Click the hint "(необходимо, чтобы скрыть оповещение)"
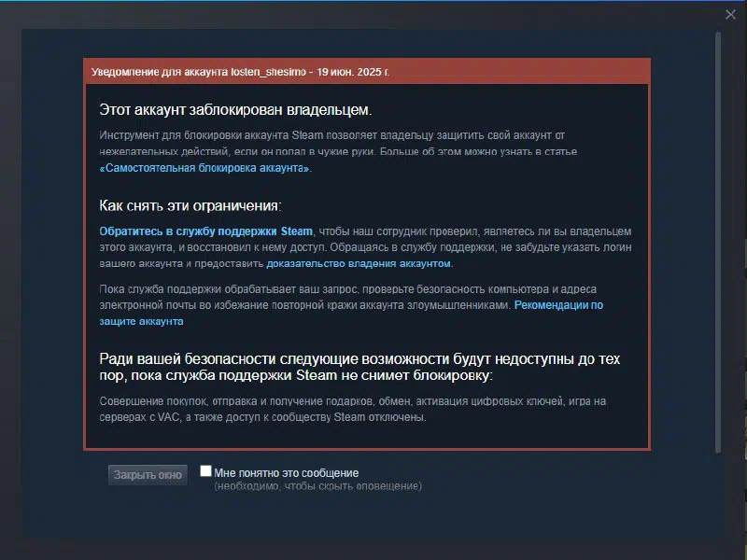The height and width of the screenshot is (560, 747). pyautogui.click(x=317, y=486)
